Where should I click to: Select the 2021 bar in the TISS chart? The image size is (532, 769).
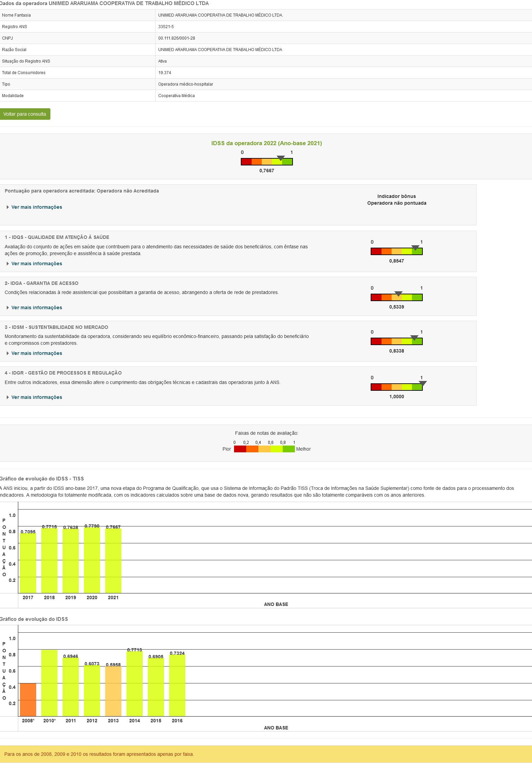click(113, 561)
